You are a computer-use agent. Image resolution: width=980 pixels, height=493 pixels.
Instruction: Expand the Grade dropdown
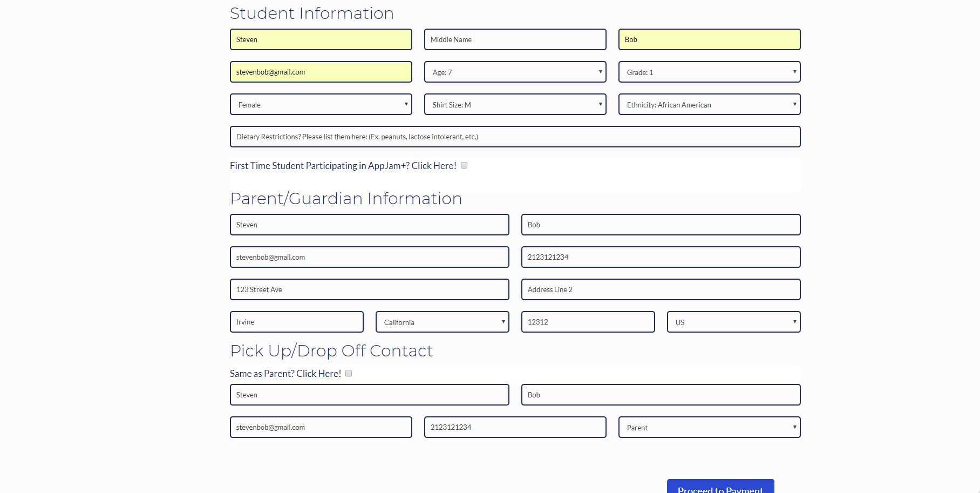(709, 72)
